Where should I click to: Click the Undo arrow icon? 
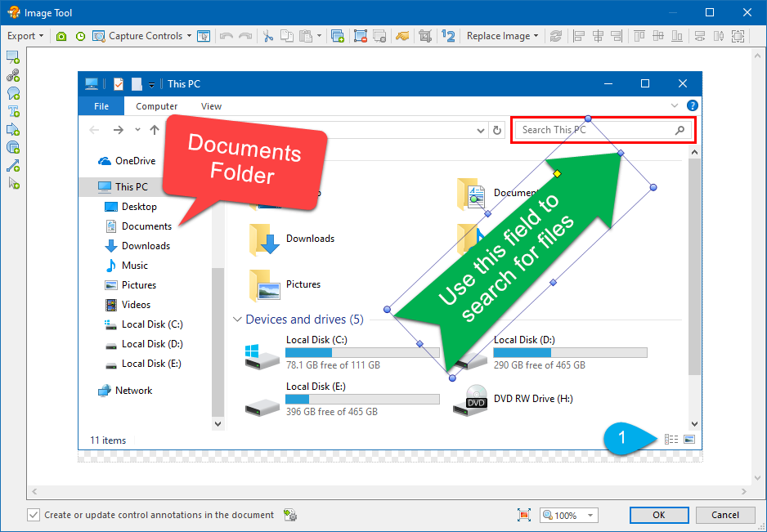(226, 36)
